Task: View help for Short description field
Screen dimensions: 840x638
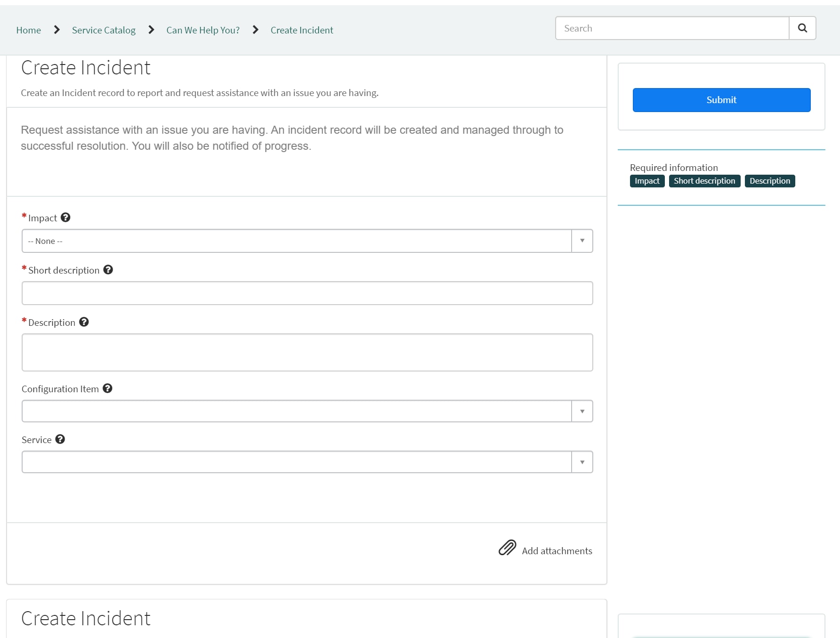Action: point(108,269)
